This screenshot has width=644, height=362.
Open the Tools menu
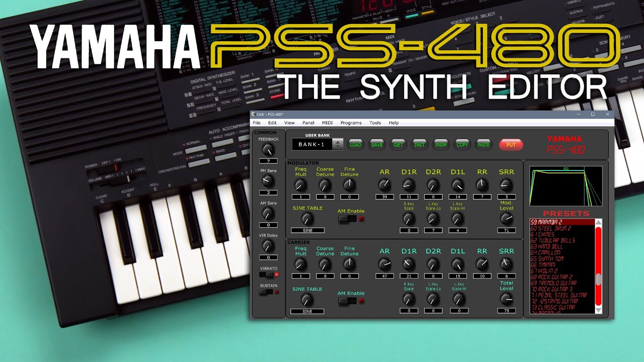(375, 123)
